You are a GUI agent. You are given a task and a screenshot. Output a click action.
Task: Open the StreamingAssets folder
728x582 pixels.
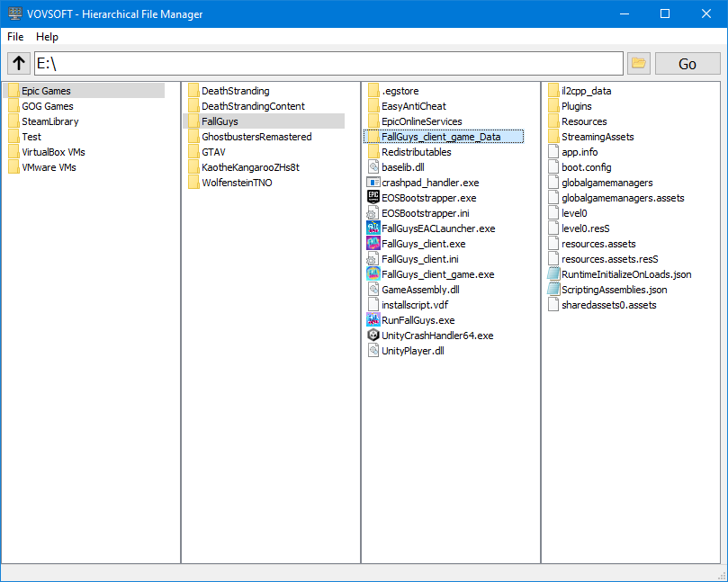598,137
